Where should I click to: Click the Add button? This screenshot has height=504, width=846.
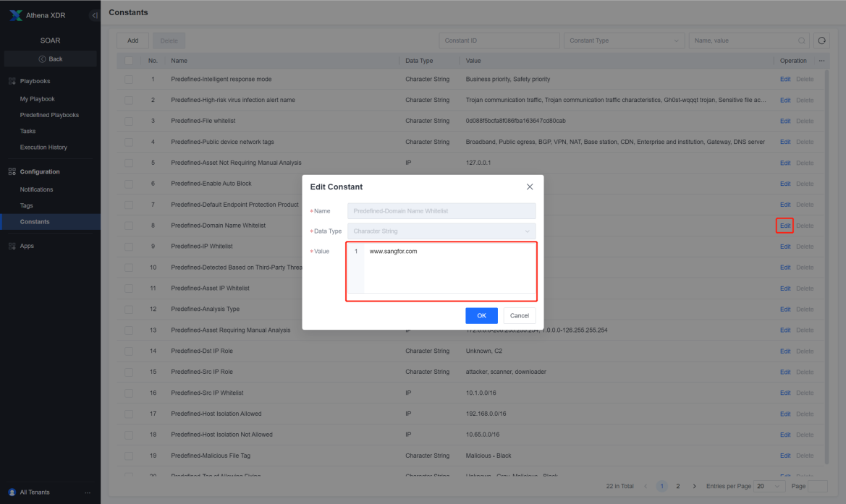click(x=132, y=40)
